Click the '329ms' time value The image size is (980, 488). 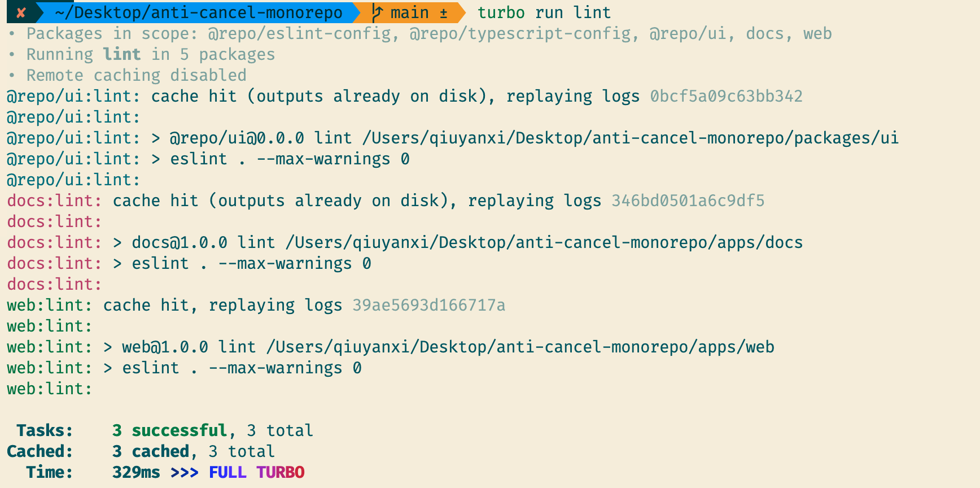pyautogui.click(x=136, y=473)
